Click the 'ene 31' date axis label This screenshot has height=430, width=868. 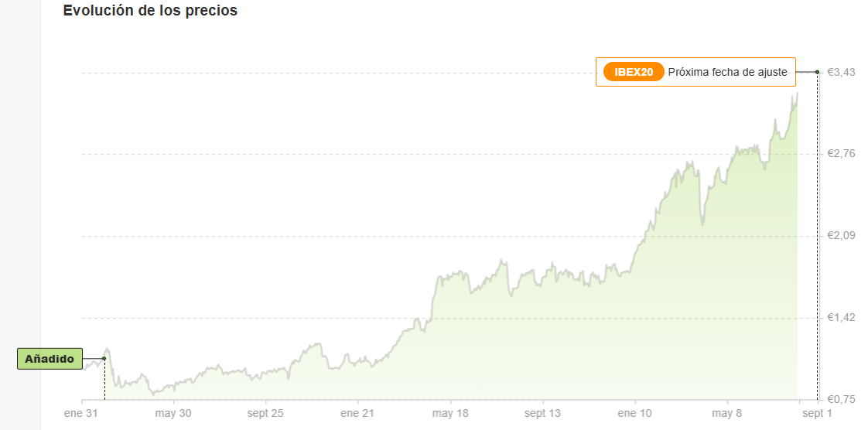tap(80, 413)
